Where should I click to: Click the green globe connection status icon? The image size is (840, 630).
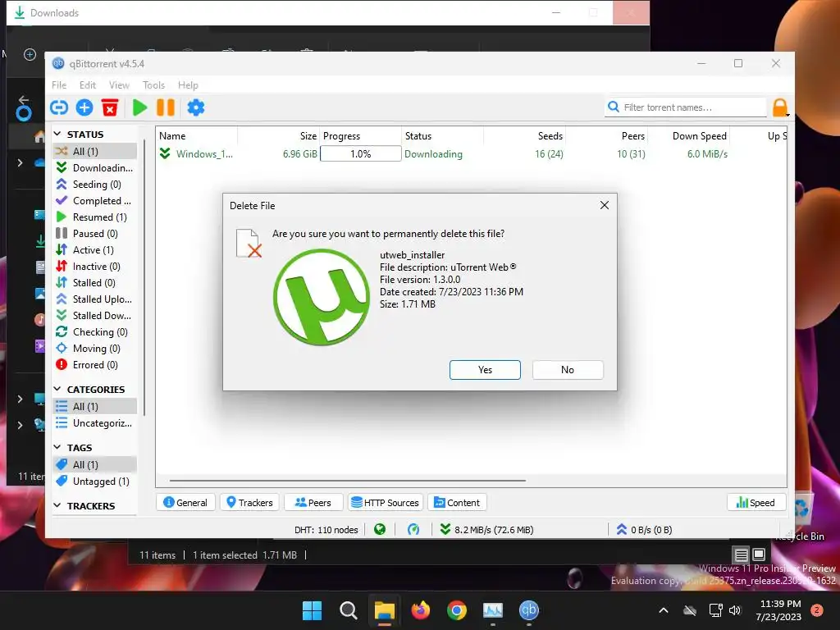click(380, 530)
